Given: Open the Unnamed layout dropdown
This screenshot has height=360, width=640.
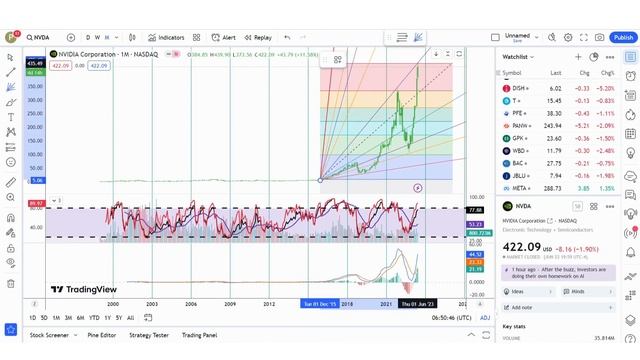Looking at the screenshot, I should pos(522,37).
